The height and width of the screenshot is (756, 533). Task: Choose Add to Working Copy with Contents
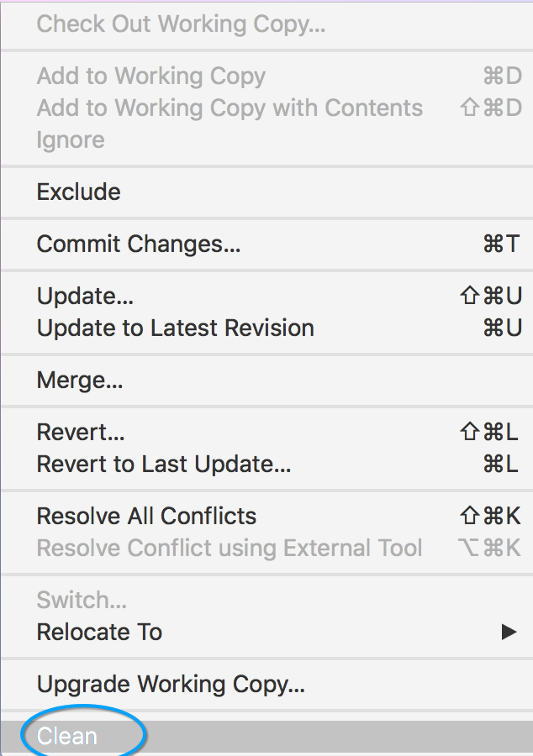(230, 108)
